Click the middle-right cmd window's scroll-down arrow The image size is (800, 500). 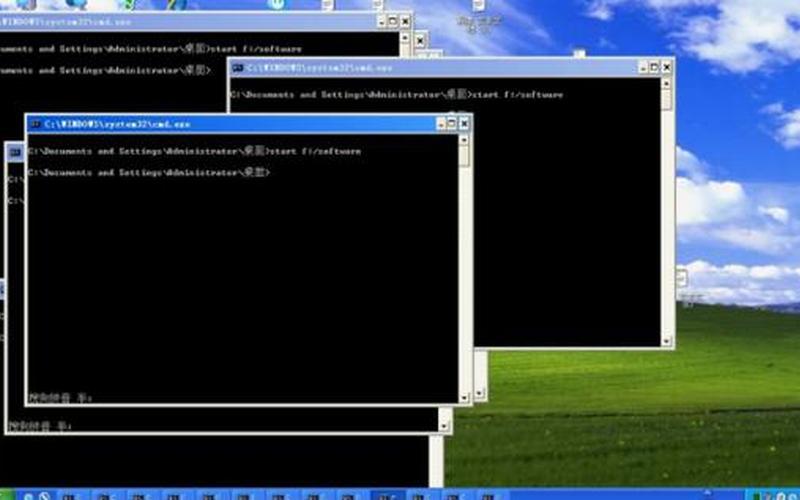666,341
